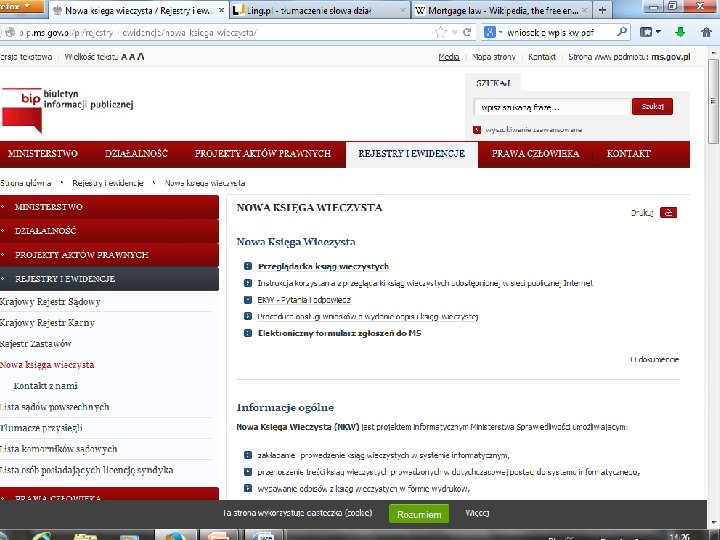Image resolution: width=720 pixels, height=540 pixels.
Task: Open Elektroniczny formularz zgłoszeń do MS
Action: point(339,333)
